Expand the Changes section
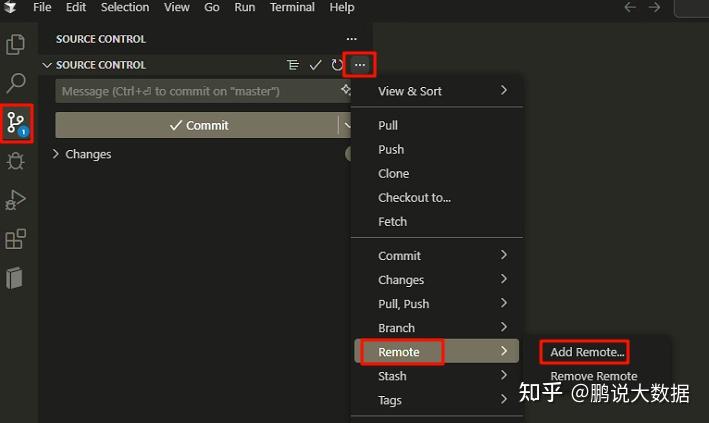Image resolution: width=709 pixels, height=423 pixels. click(x=57, y=154)
